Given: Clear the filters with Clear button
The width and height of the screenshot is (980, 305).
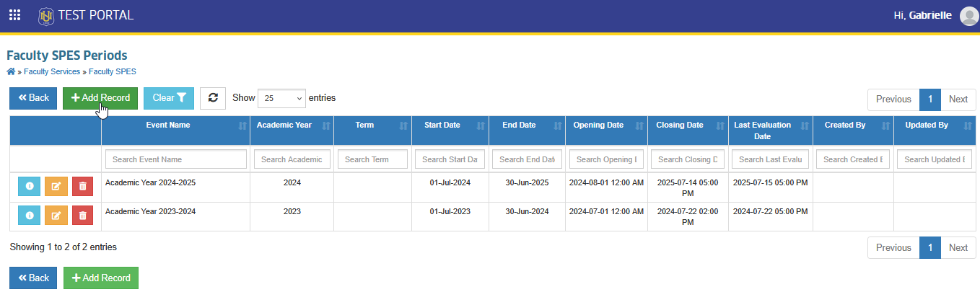Looking at the screenshot, I should pyautogui.click(x=169, y=98).
